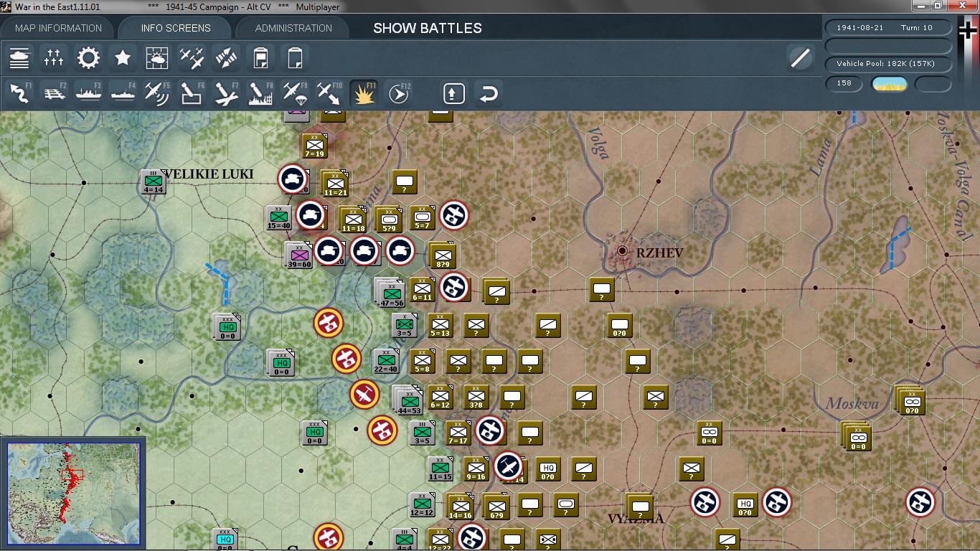Select the cyan HQ unit counter
The height and width of the screenshot is (551, 980).
(x=225, y=539)
